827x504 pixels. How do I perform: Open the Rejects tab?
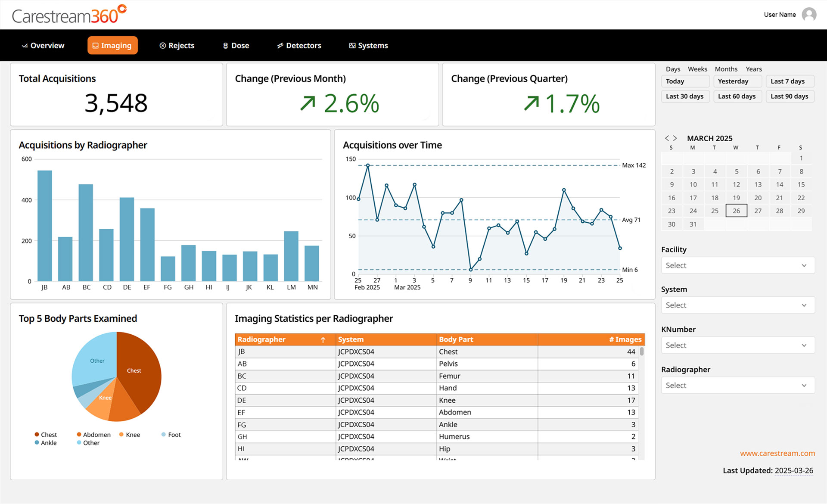tap(177, 46)
